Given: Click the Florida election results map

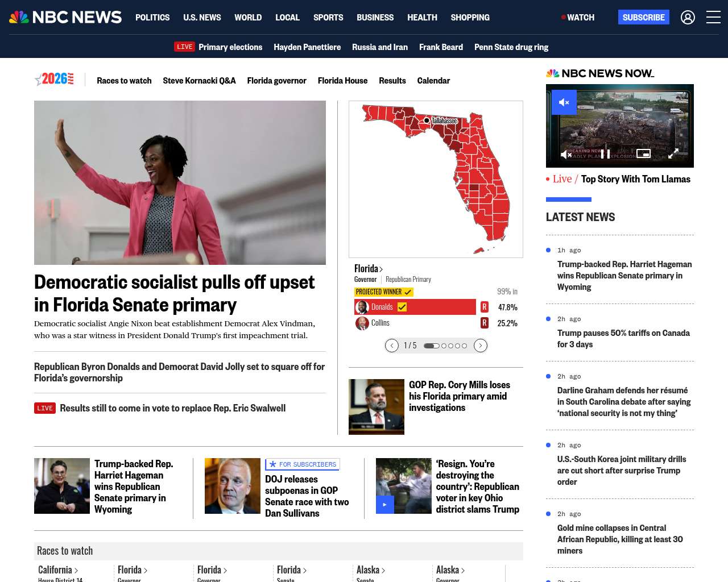Looking at the screenshot, I should click(x=436, y=179).
